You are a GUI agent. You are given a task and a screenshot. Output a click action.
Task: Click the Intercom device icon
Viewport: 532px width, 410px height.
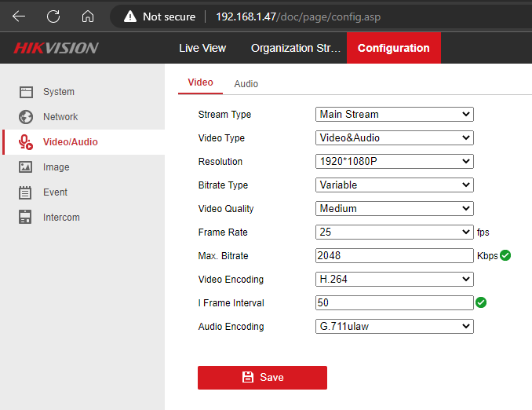26,218
